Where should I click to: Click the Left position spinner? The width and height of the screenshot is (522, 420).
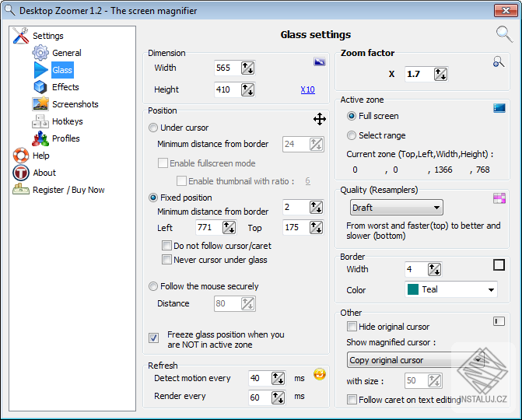pyautogui.click(x=229, y=228)
